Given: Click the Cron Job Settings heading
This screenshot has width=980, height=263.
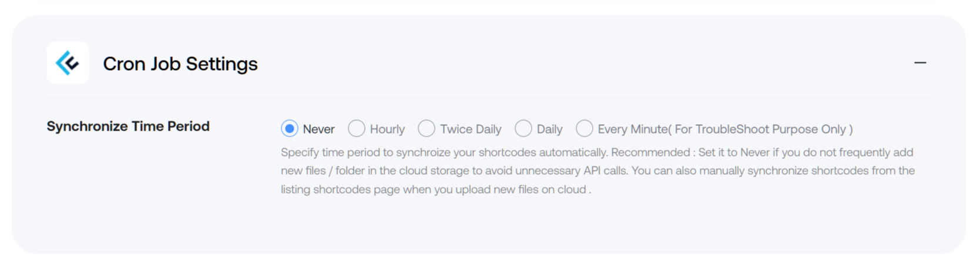Looking at the screenshot, I should (x=180, y=64).
